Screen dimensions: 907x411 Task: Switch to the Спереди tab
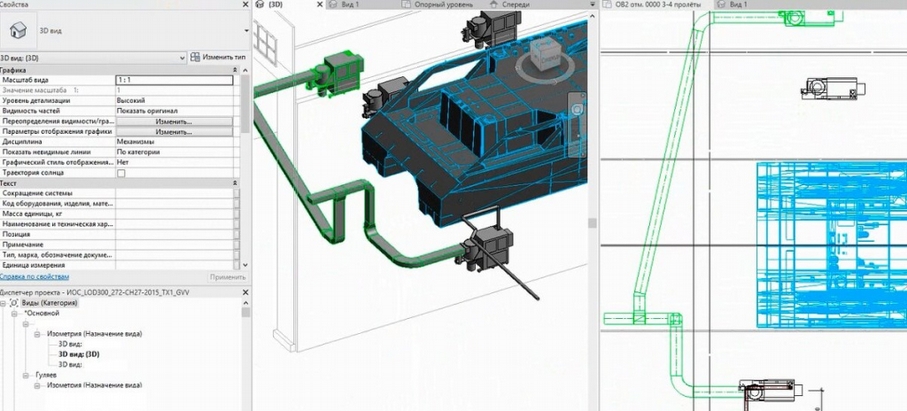pyautogui.click(x=515, y=4)
